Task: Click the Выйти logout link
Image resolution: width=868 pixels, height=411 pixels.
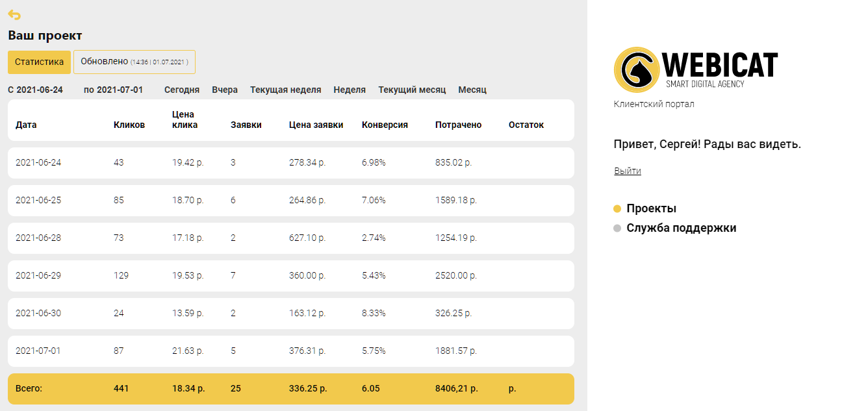Action: pos(628,171)
